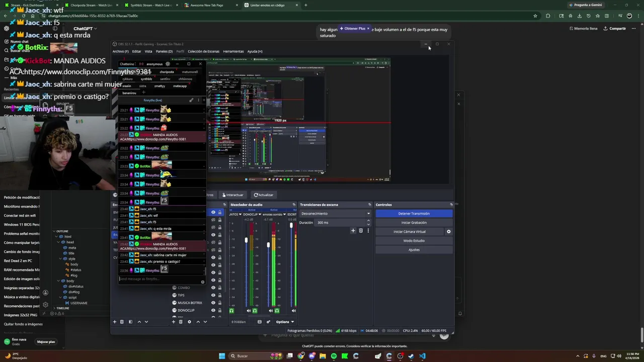The height and width of the screenshot is (362, 644).
Task: Open virtual camera settings gear
Action: [449, 232]
